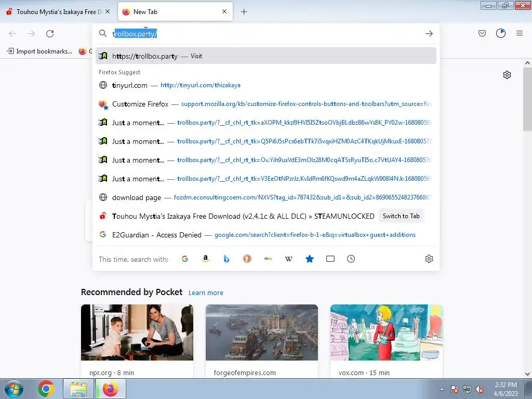The width and height of the screenshot is (532, 399).
Task: Reload the page with the refresh icon
Action: tap(50, 34)
